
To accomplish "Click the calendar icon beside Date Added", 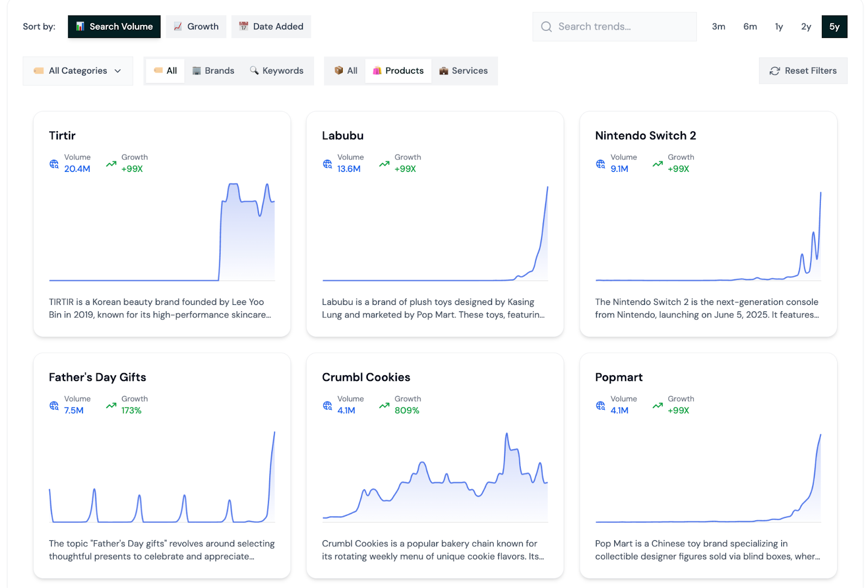I will pyautogui.click(x=243, y=25).
